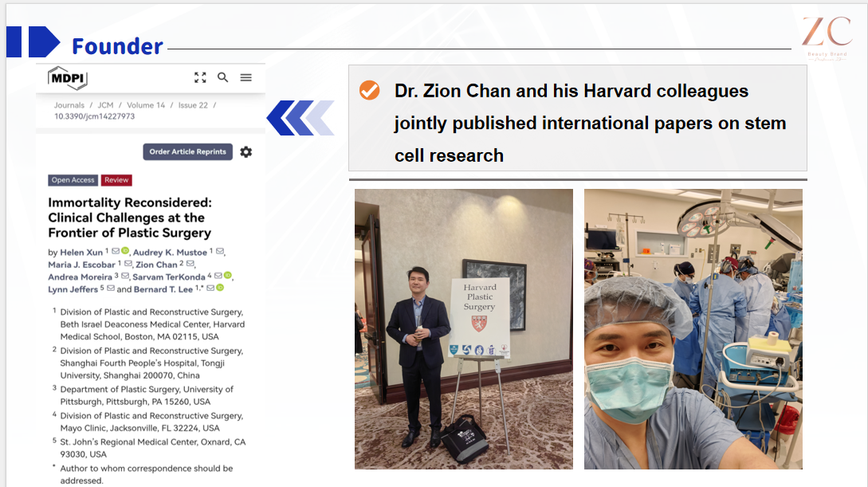Open Bernard T. Lee's ORCID icon
The image size is (868, 487).
click(x=220, y=289)
